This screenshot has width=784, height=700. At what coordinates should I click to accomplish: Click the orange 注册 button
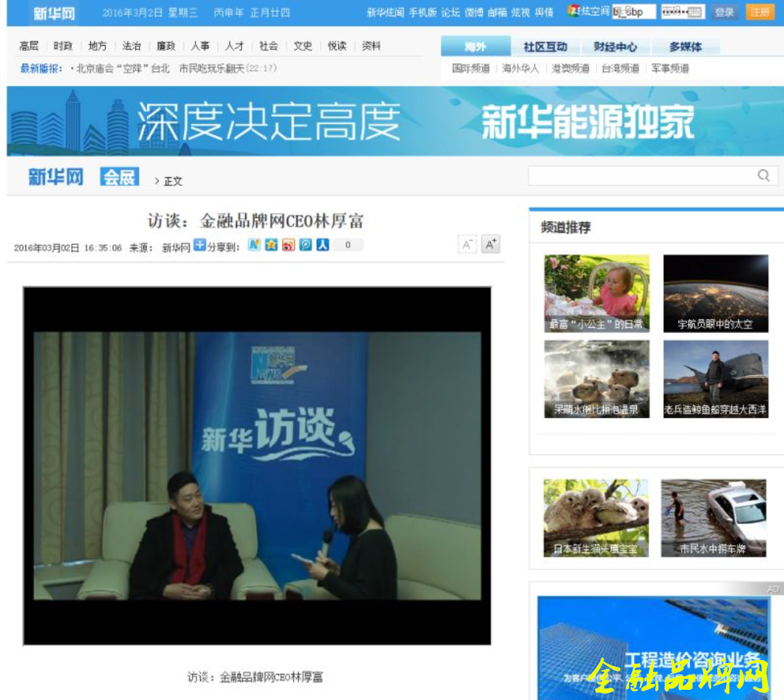point(759,12)
